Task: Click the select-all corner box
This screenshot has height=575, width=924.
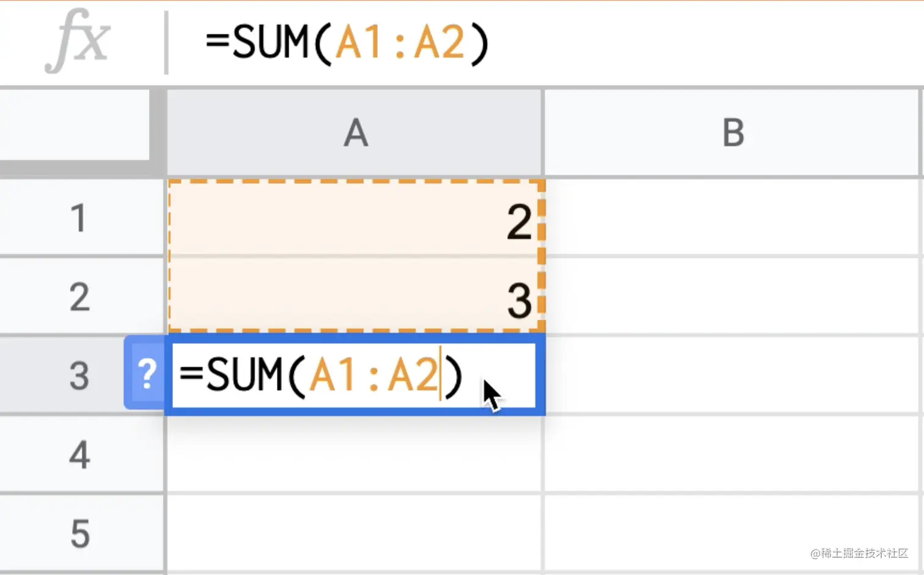Action: 76,125
